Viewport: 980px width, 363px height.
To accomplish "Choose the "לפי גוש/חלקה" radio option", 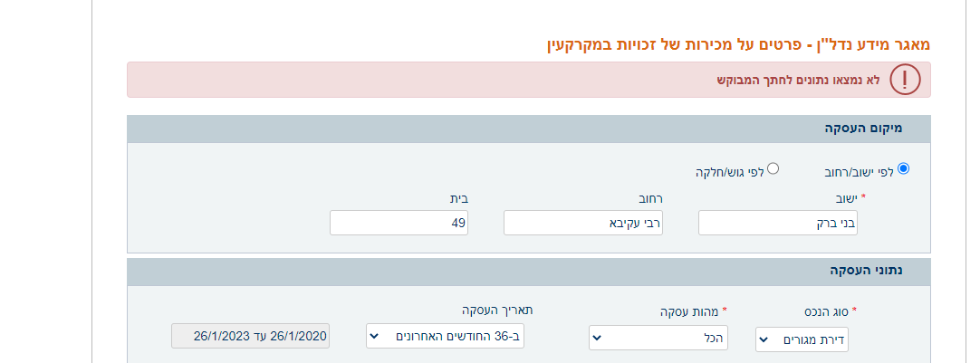I will (773, 167).
